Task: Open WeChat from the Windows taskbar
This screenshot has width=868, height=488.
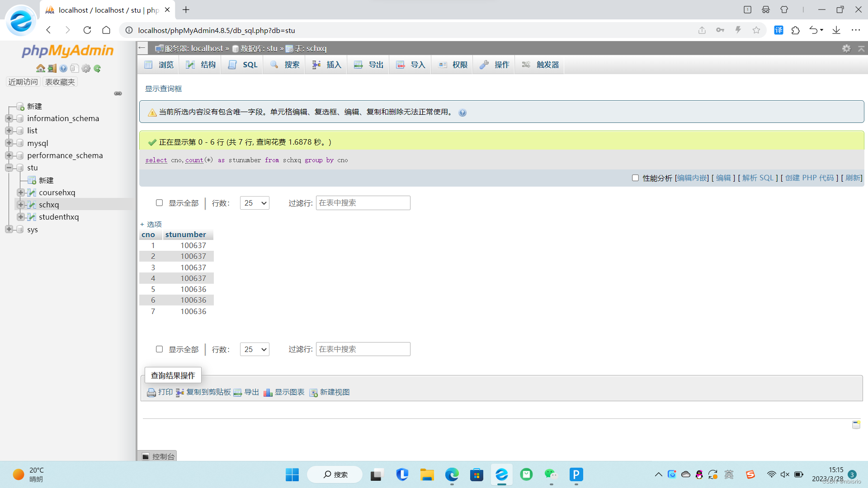Action: [x=551, y=474]
